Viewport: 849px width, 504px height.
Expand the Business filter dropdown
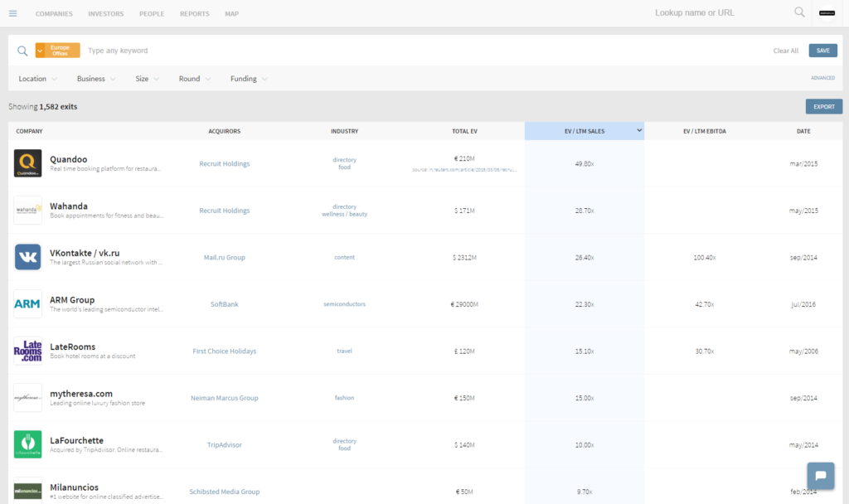pyautogui.click(x=96, y=79)
